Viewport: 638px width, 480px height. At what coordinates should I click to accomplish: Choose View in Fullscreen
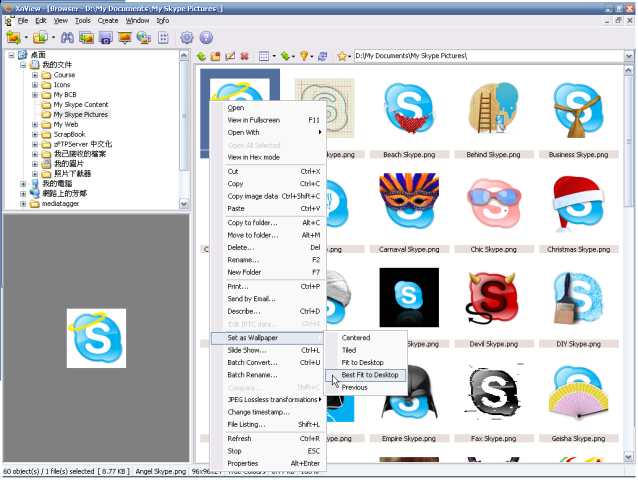[x=268, y=120]
